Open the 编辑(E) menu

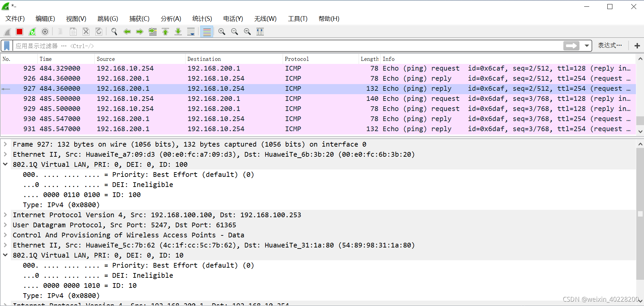[x=45, y=19]
